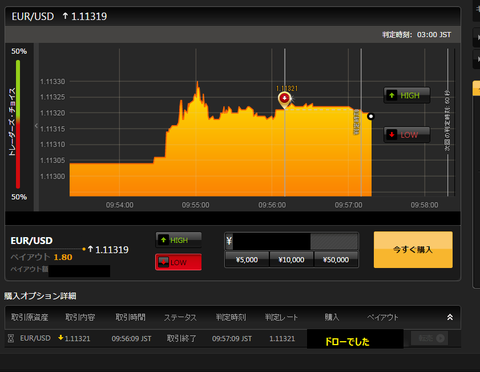Click the yen amount input field
480x372 pixels.
292,241
